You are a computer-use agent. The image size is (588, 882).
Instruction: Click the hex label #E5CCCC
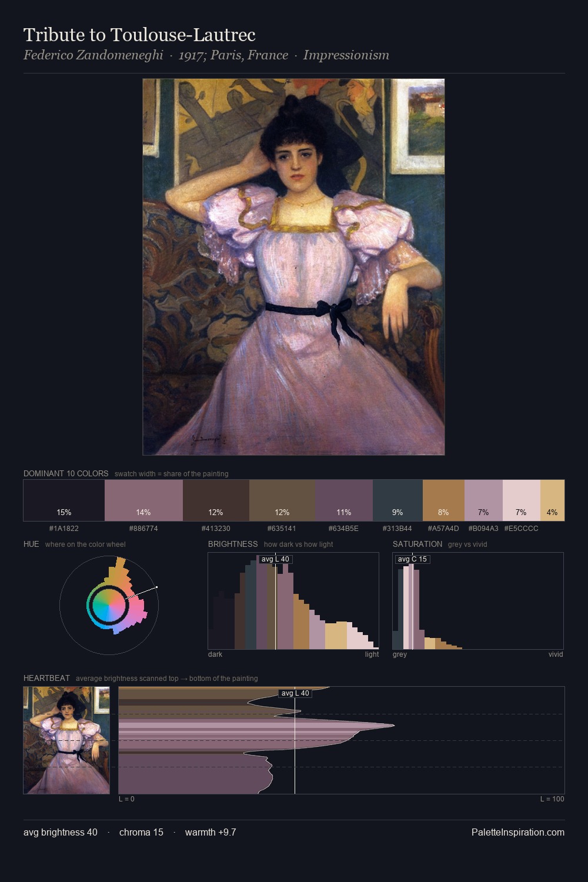[x=521, y=529]
